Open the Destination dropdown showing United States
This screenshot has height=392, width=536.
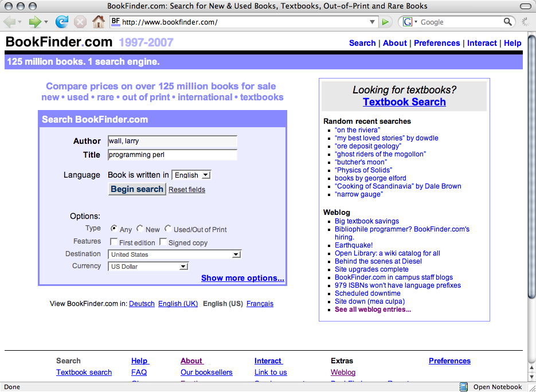[175, 254]
